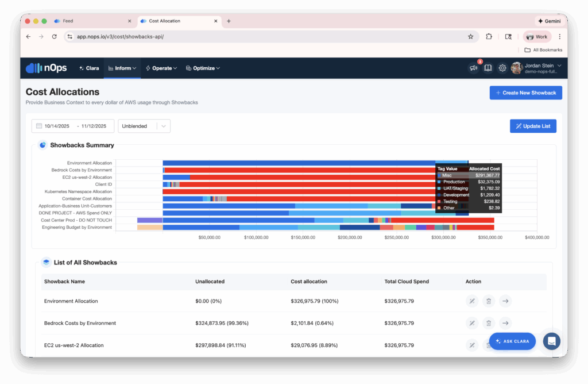Screen dimensions: 588x384
Task: Click the delete icon for Environment Allocation
Action: pos(488,301)
